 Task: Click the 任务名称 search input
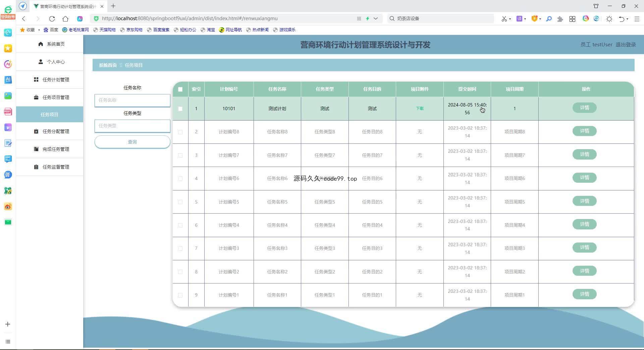[x=132, y=100]
